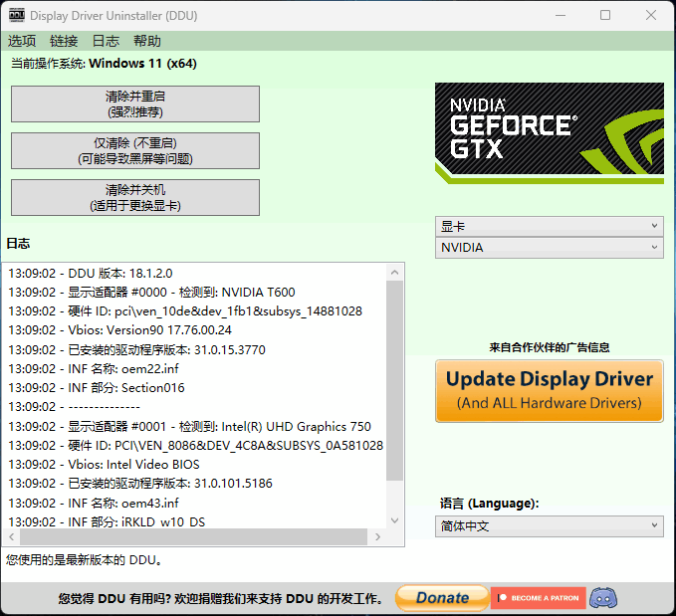Screen dimensions: 676x616
Task: Select log line with pci\ven_10de hardware ID
Action: pos(185,311)
